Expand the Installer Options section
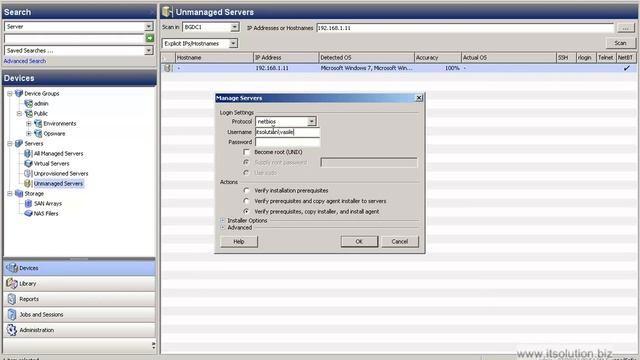 (222, 220)
